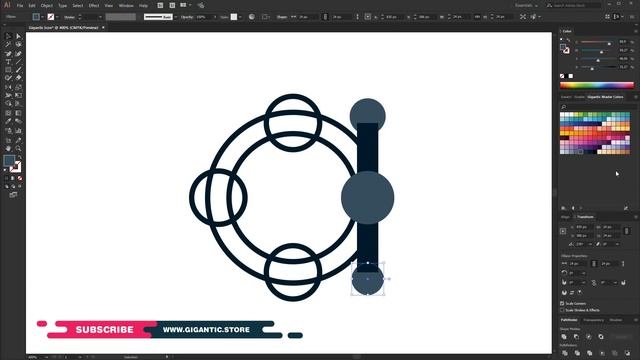Open the Object menu
The image size is (640, 360).
coord(47,6)
